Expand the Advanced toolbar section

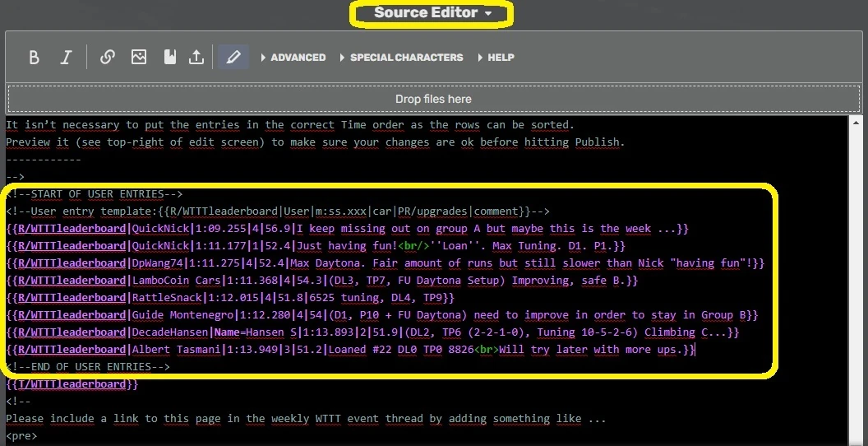[x=293, y=57]
